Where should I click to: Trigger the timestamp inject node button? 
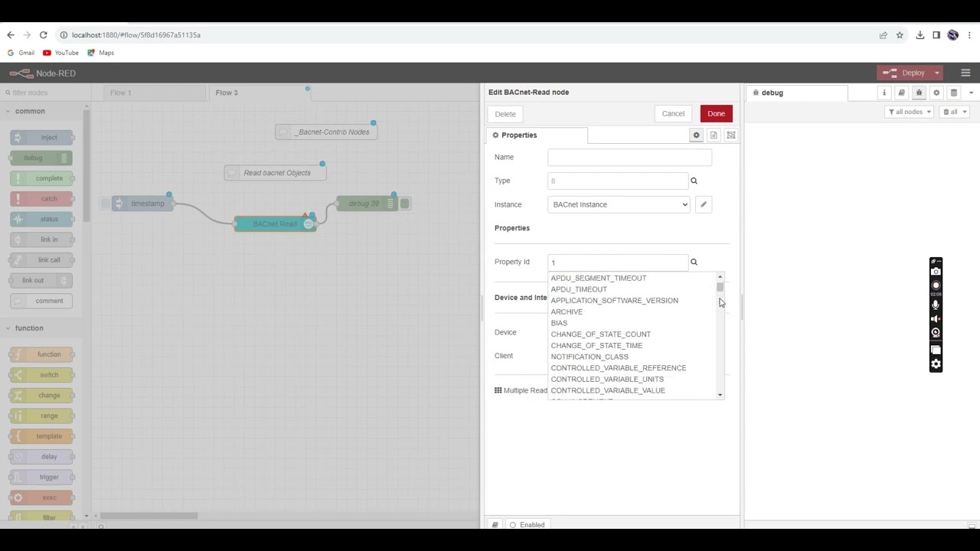click(106, 204)
